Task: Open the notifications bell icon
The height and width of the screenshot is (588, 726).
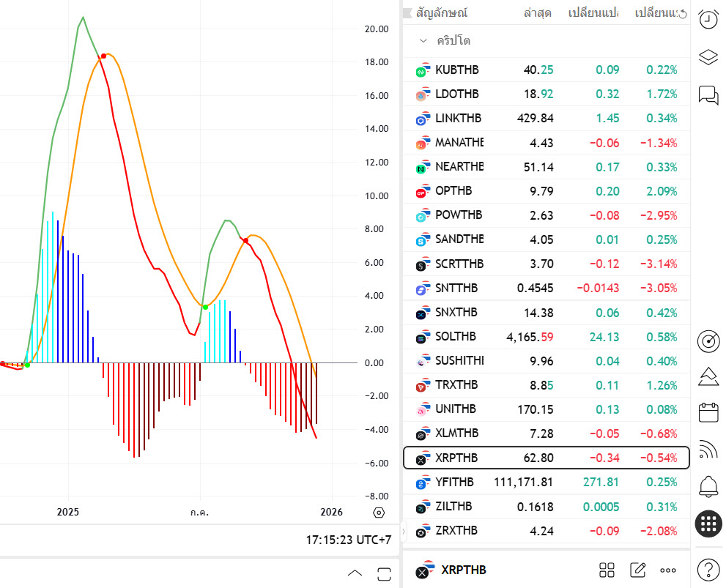Action: click(x=708, y=485)
